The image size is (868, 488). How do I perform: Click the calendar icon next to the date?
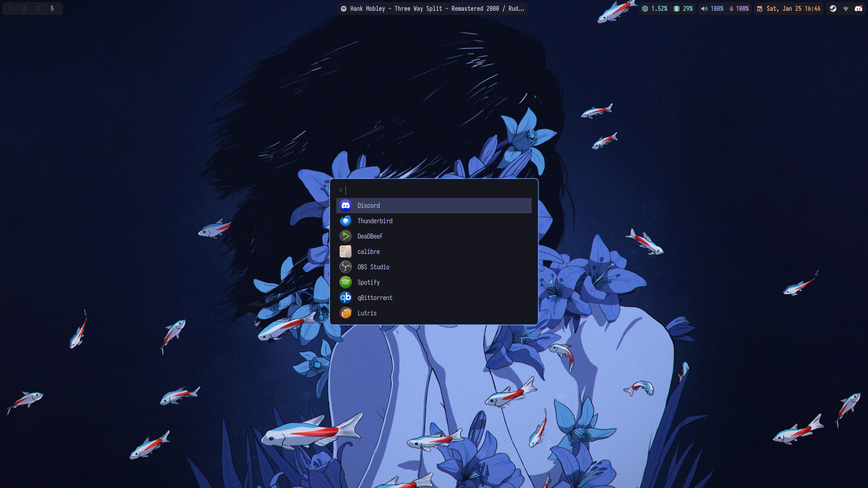[759, 9]
